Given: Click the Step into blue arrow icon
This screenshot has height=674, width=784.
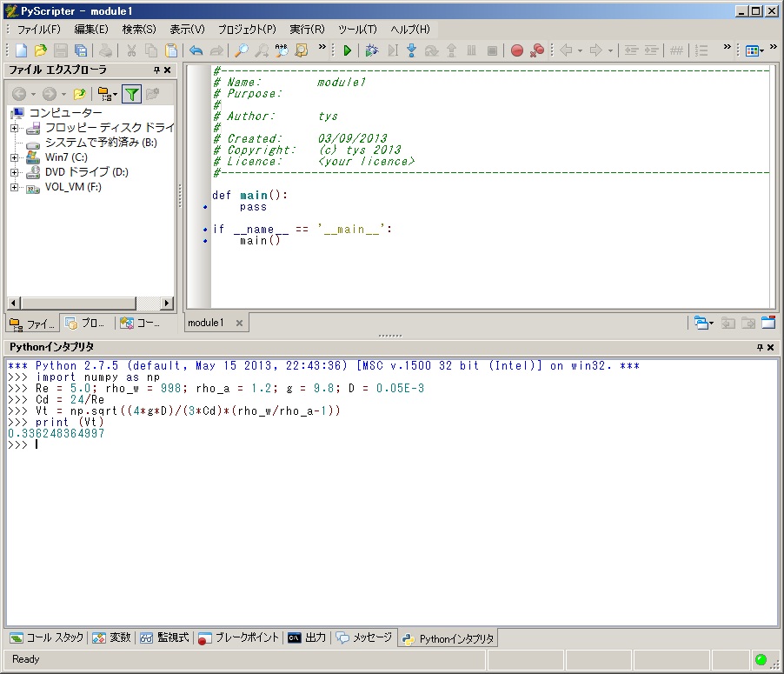Looking at the screenshot, I should 411,50.
